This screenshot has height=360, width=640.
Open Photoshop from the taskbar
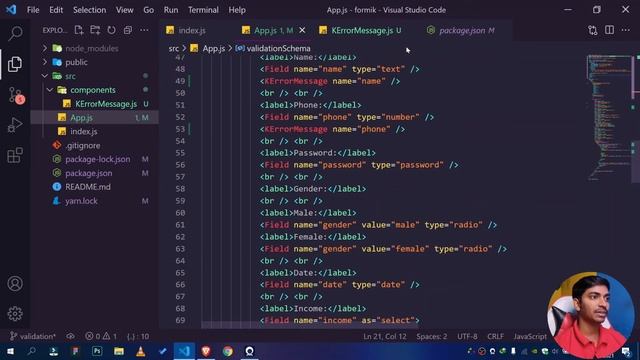click(x=97, y=351)
